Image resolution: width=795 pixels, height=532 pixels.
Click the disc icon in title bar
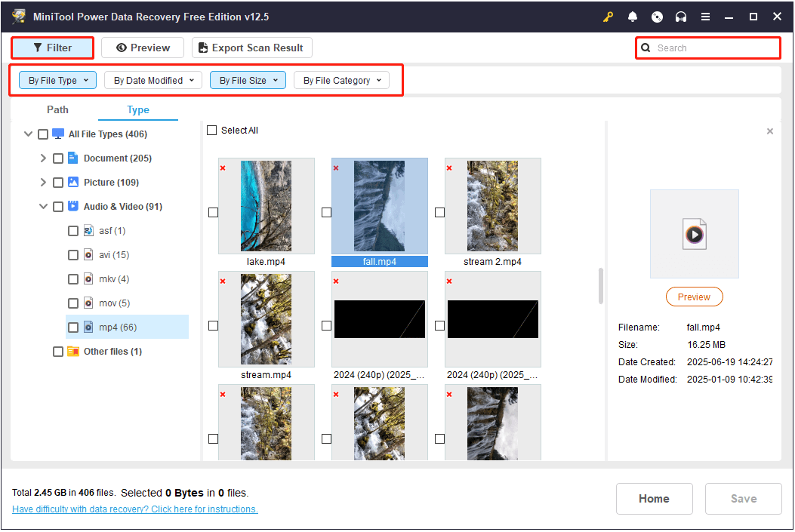(x=657, y=17)
